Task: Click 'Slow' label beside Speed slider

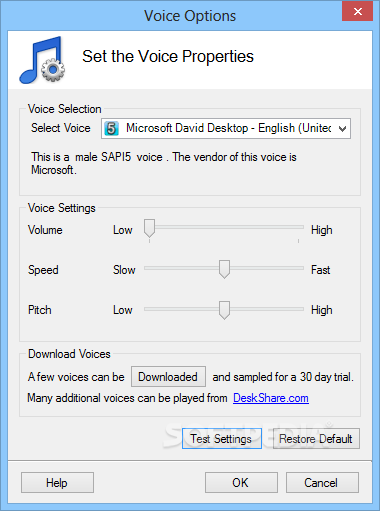Action: tap(124, 270)
